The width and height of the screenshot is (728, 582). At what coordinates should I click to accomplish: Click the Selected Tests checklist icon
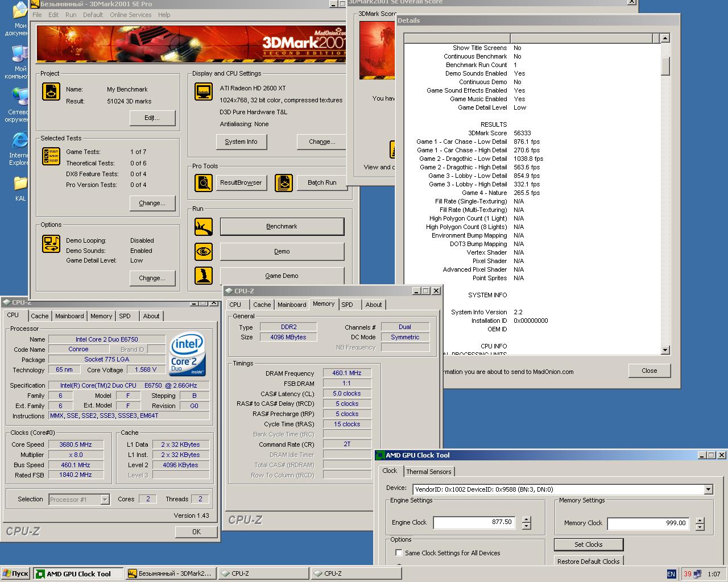[x=51, y=156]
